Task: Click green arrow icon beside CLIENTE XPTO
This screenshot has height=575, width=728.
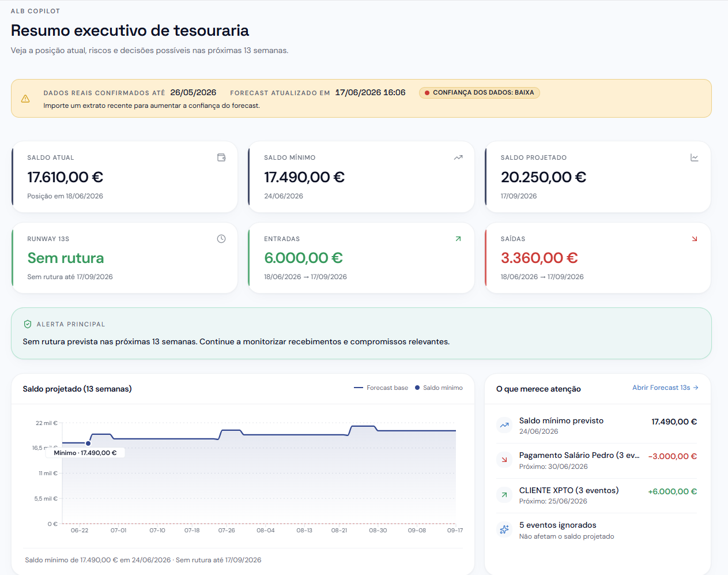Action: (504, 495)
